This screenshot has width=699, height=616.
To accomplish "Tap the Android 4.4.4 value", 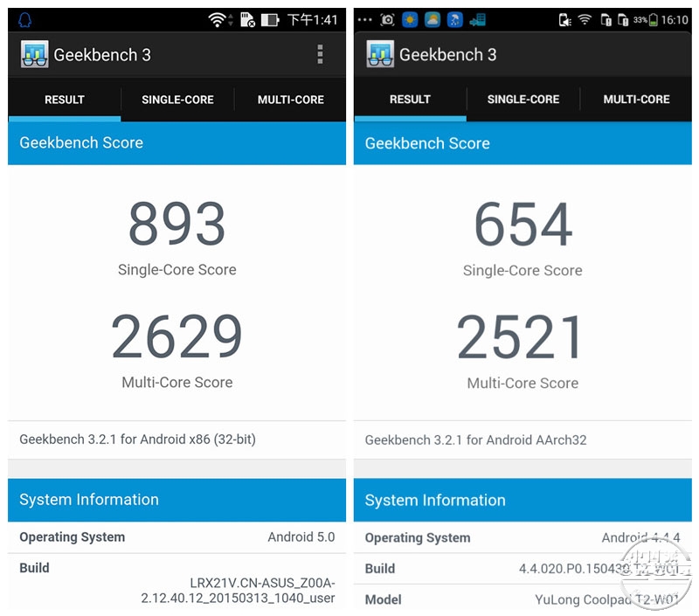I will click(x=640, y=538).
